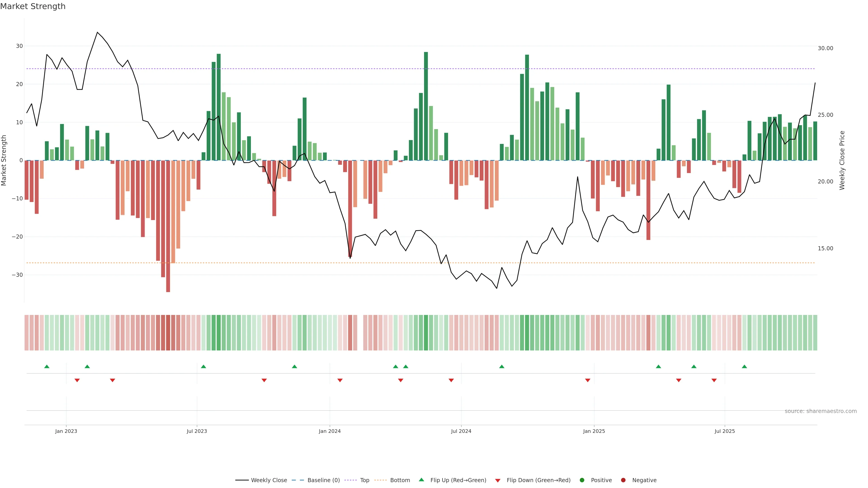
Task: Click the source: sharemaestro.com text
Action: (821, 411)
